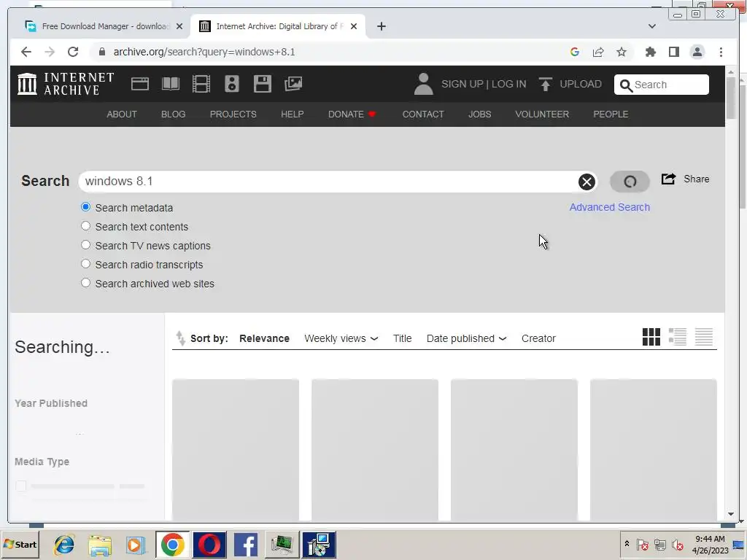This screenshot has width=747, height=560.
Task: Reload the current page
Action: point(73,52)
